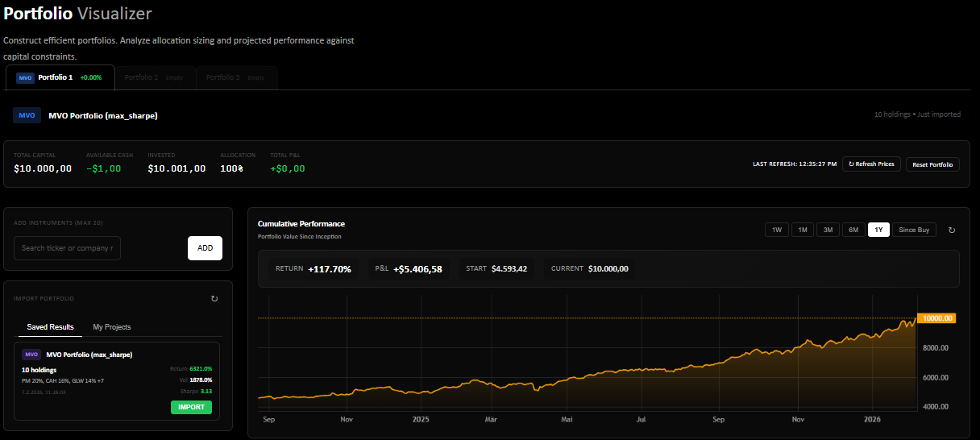Select the Since Buy time range
Screen dimensions: 980x440
tap(914, 230)
